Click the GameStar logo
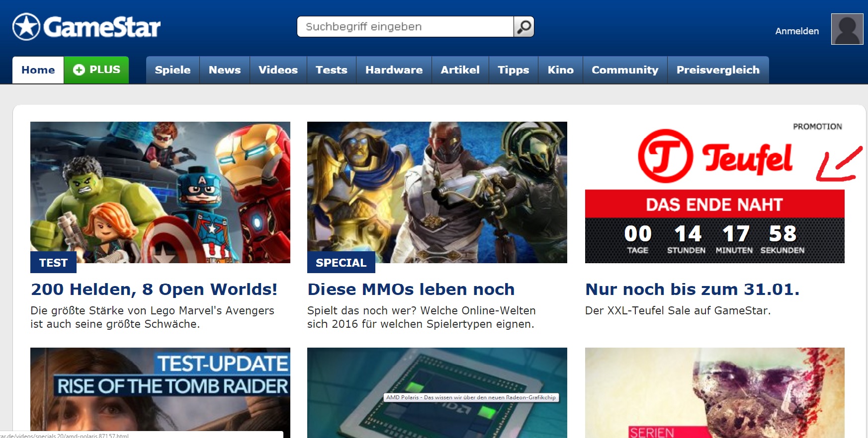 coord(87,27)
